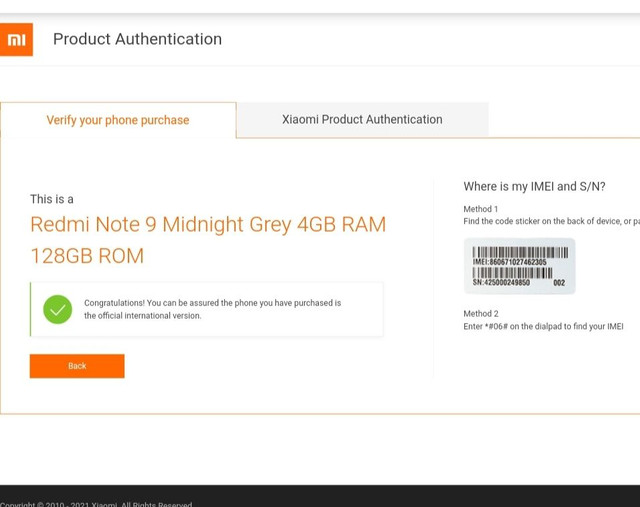
Task: Click the green checkmark success icon
Action: point(58,309)
